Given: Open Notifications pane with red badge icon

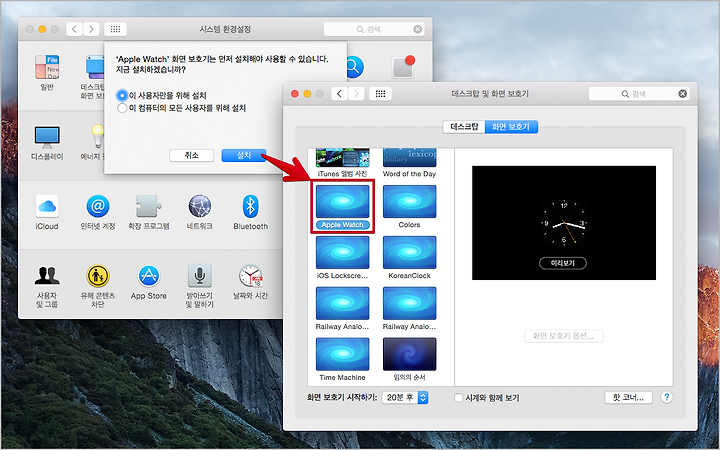Looking at the screenshot, I should click(403, 67).
